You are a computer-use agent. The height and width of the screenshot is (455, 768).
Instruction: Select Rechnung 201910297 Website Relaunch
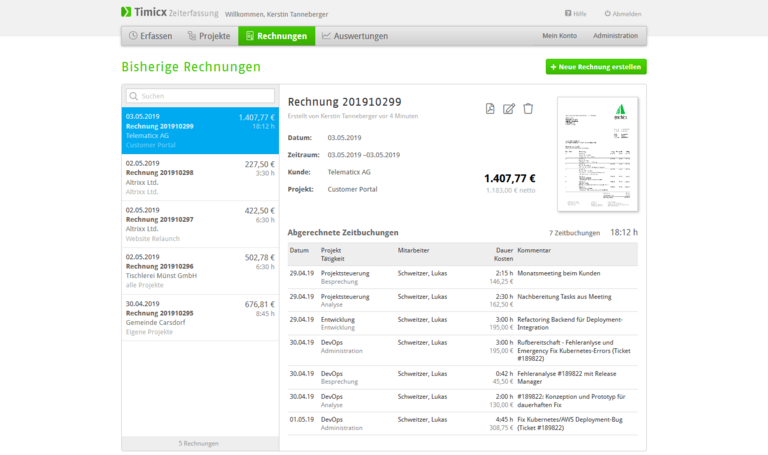click(x=200, y=225)
